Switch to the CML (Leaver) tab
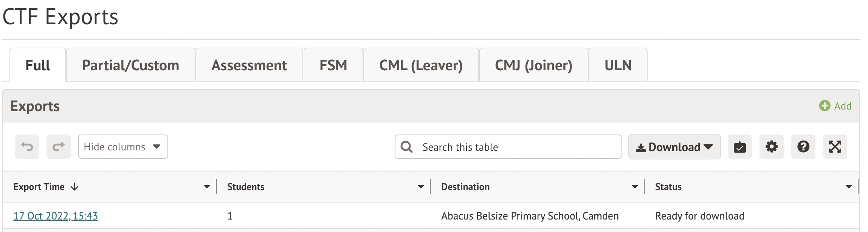This screenshot has width=868, height=232. pos(421,65)
